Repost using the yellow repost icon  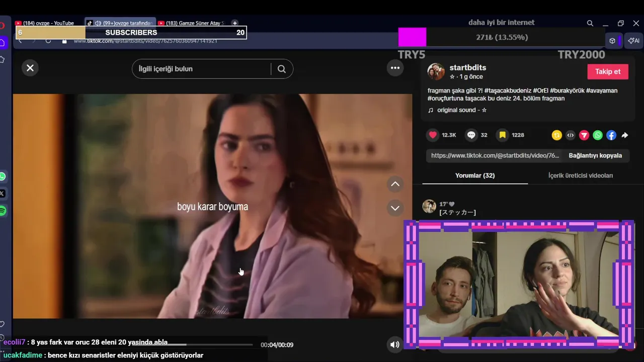point(556,135)
